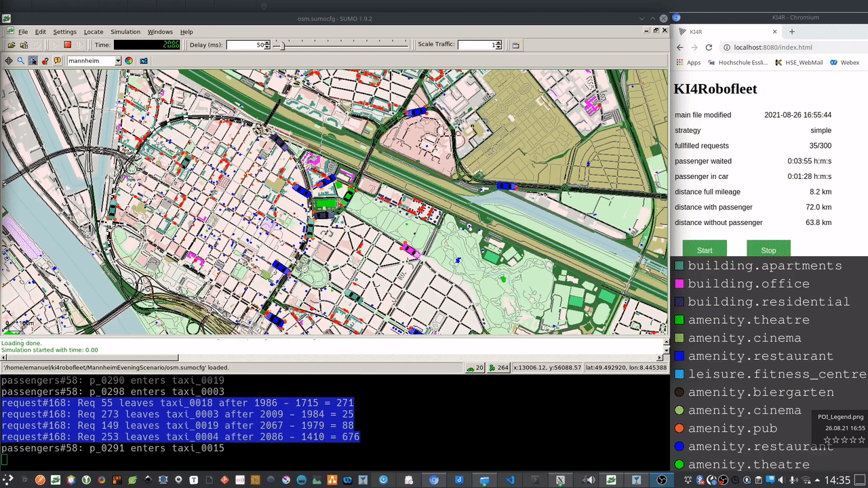868x488 pixels.
Task: Take a SUMO screenshot with camera icon
Action: tap(144, 61)
